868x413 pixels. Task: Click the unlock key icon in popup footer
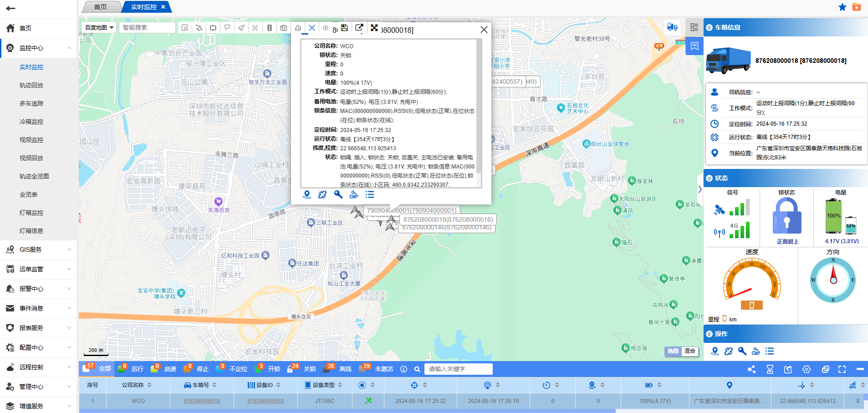pos(338,195)
